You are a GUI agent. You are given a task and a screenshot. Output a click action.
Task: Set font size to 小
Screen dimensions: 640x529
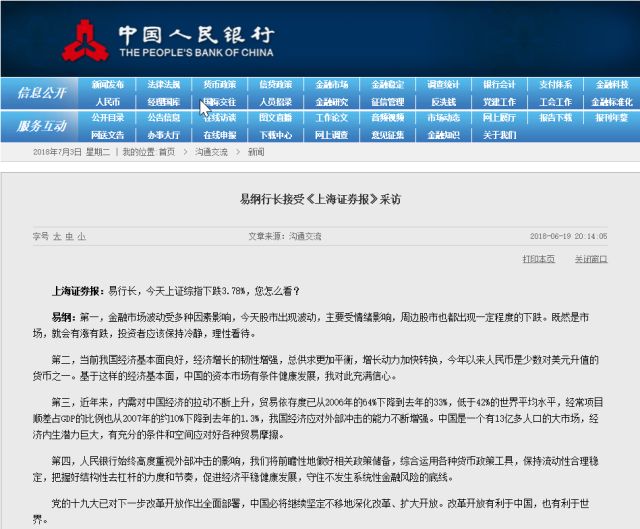[x=81, y=236]
